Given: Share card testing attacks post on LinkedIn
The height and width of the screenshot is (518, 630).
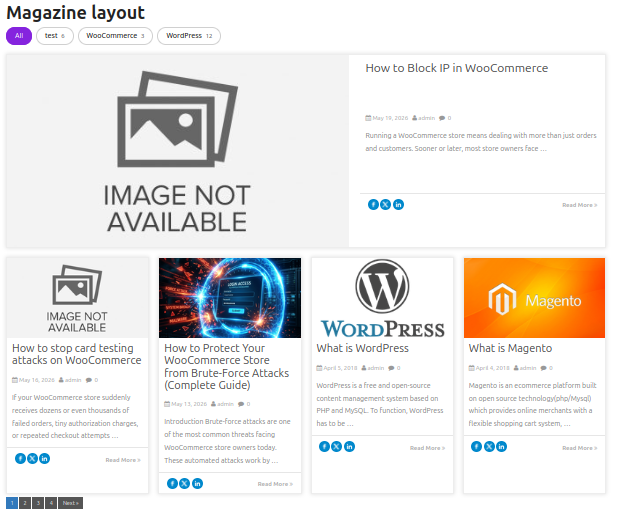Looking at the screenshot, I should (x=45, y=459).
